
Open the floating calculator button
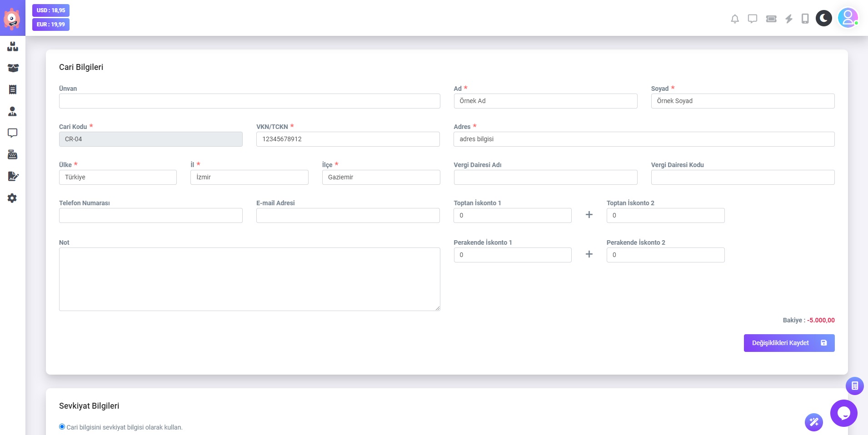tap(854, 386)
